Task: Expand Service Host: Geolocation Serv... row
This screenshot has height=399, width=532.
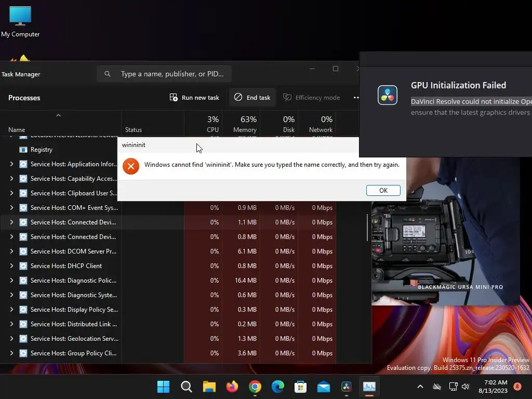Action: 11,339
